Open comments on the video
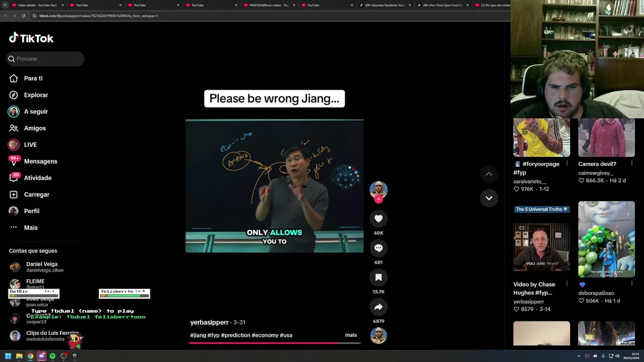644x362 pixels. [378, 248]
